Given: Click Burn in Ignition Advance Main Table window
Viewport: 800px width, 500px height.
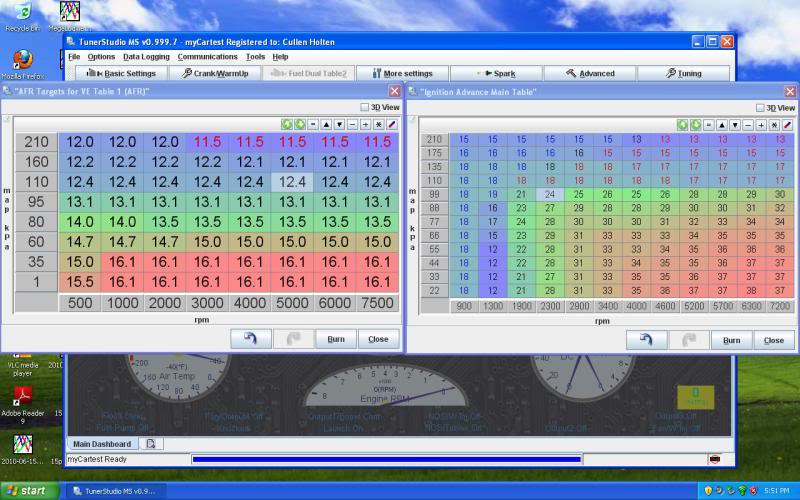Looking at the screenshot, I should [732, 340].
